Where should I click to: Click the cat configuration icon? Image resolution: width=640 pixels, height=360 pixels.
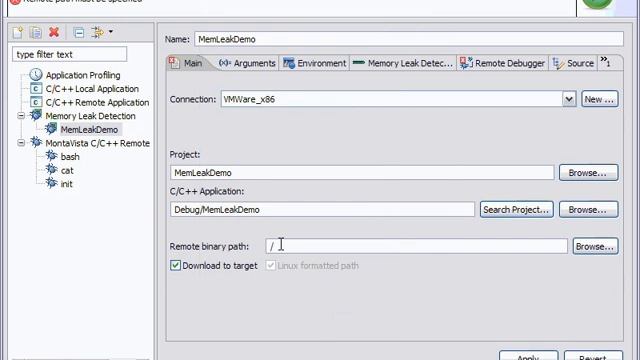click(x=51, y=169)
